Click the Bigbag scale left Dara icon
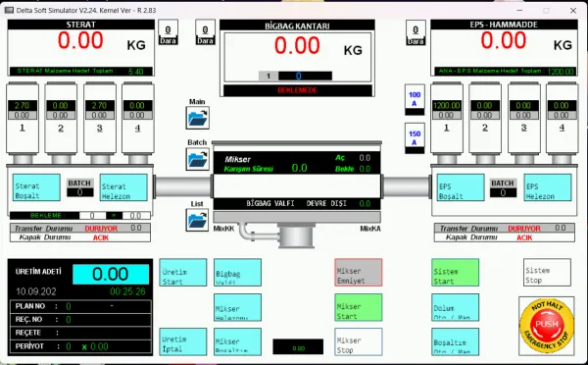The image size is (588, 365). pyautogui.click(x=205, y=32)
